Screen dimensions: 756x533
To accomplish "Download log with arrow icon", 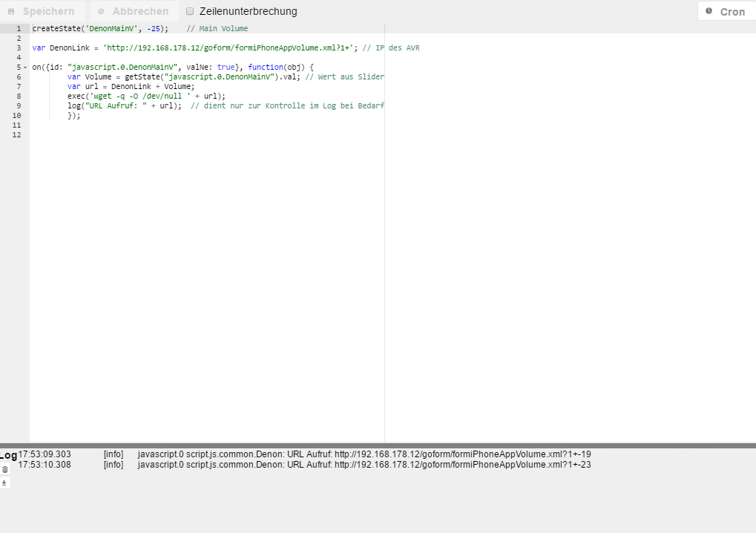I will pyautogui.click(x=4, y=483).
